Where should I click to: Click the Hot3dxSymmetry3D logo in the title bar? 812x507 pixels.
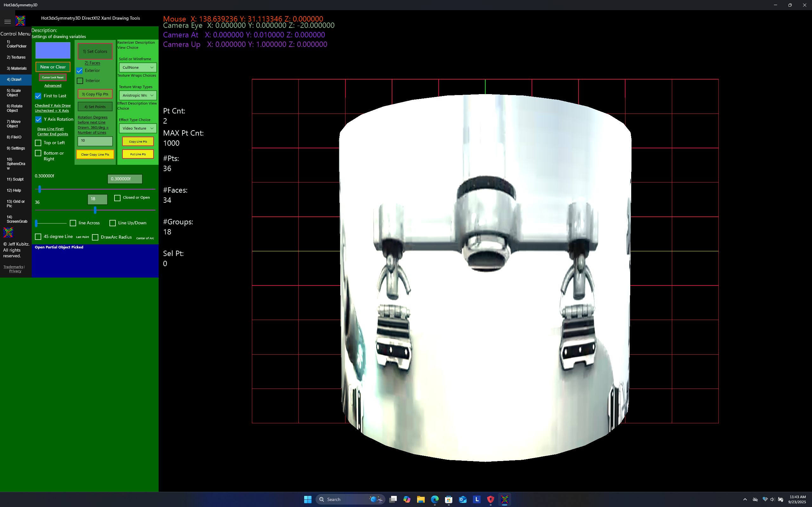pos(20,21)
